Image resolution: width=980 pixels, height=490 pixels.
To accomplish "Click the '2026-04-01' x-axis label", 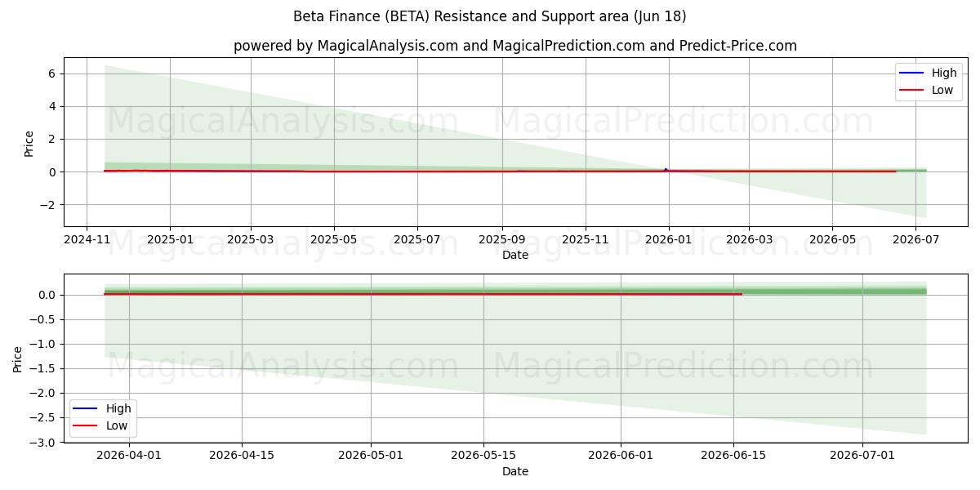I will click(x=130, y=457).
